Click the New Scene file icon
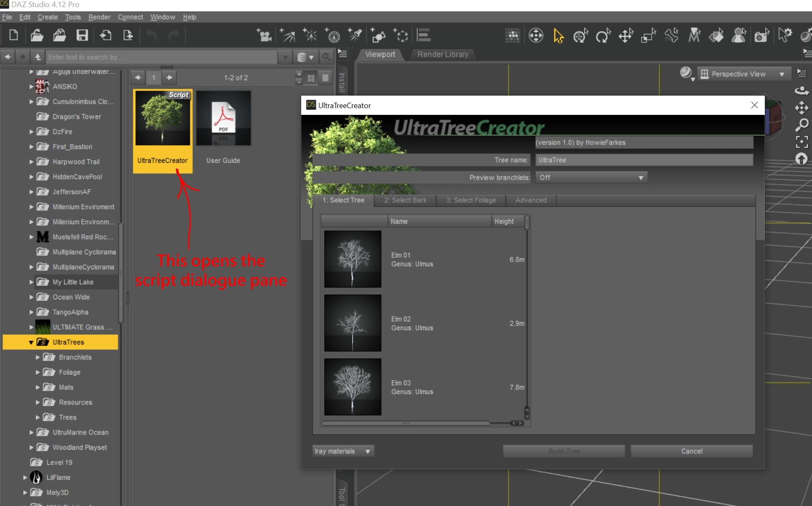The width and height of the screenshot is (812, 506). [13, 35]
